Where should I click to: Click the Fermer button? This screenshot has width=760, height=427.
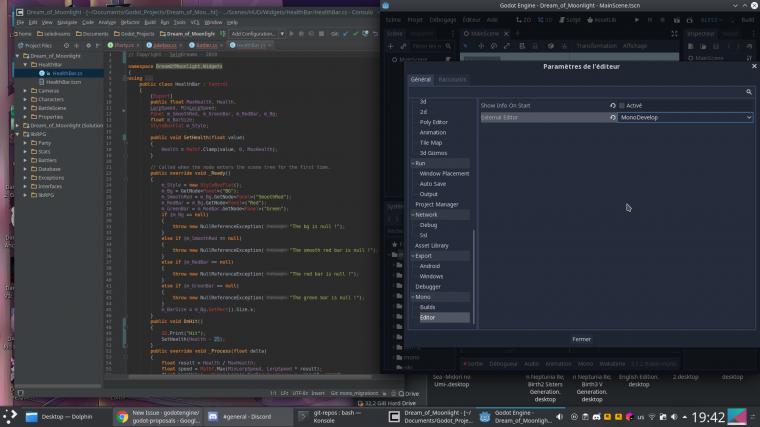[x=581, y=339]
